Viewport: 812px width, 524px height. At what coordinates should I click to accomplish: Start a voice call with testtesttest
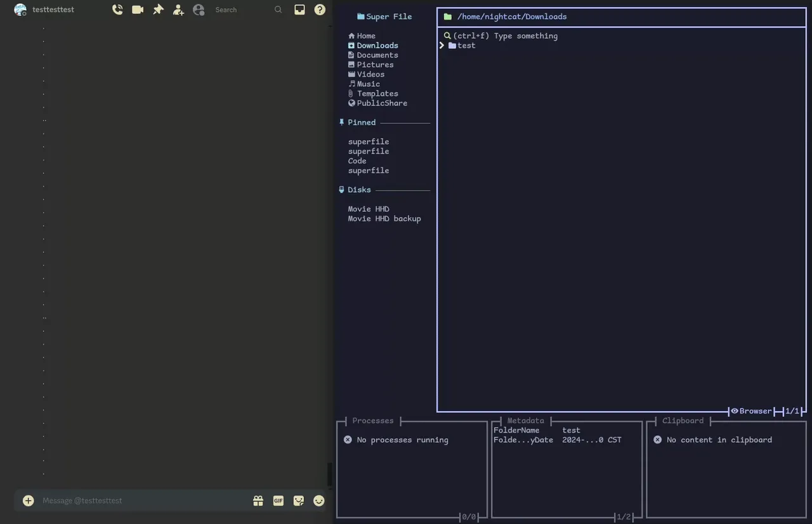point(117,10)
